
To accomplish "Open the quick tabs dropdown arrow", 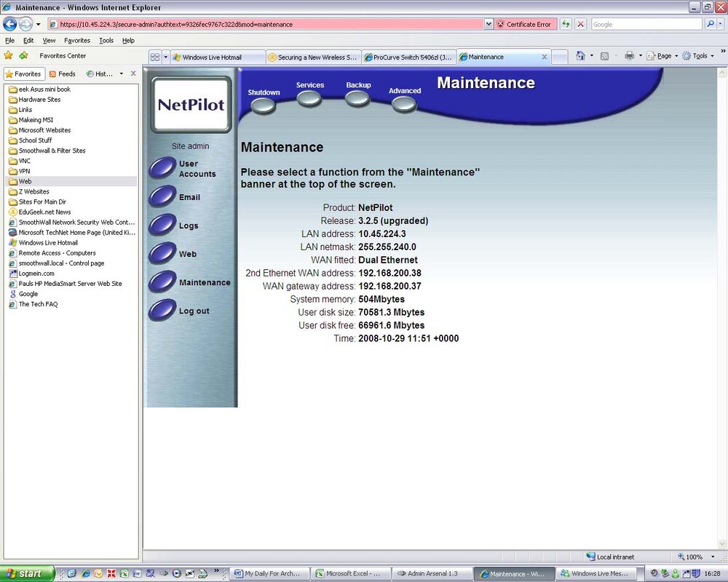I will click(165, 57).
